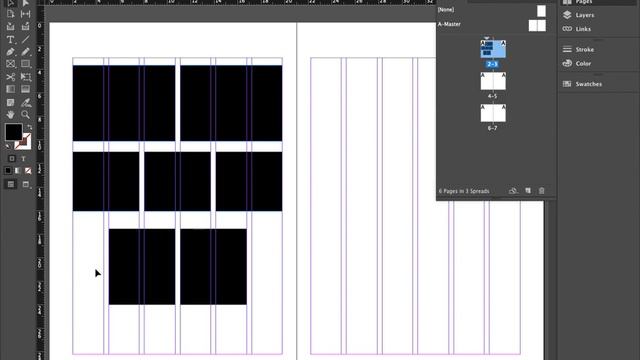Select the Rectangle Frame tool
Screen dimensions: 640x360
coord(11,64)
